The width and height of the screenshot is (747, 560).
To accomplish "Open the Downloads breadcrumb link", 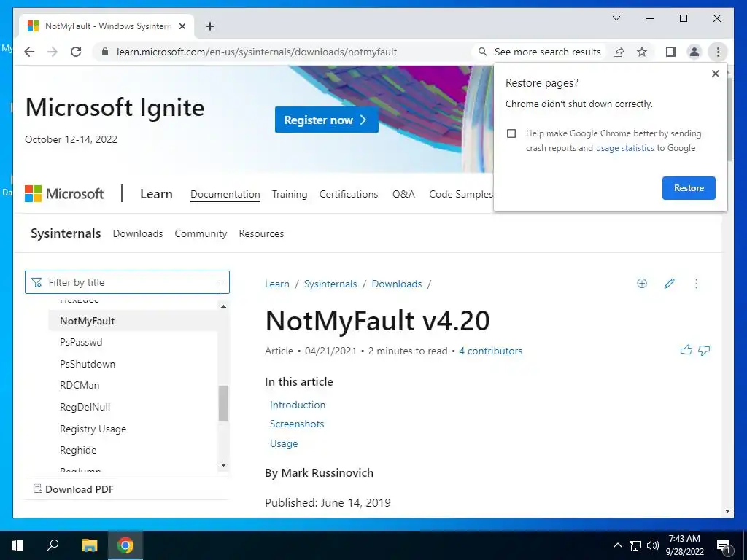I will [x=396, y=284].
